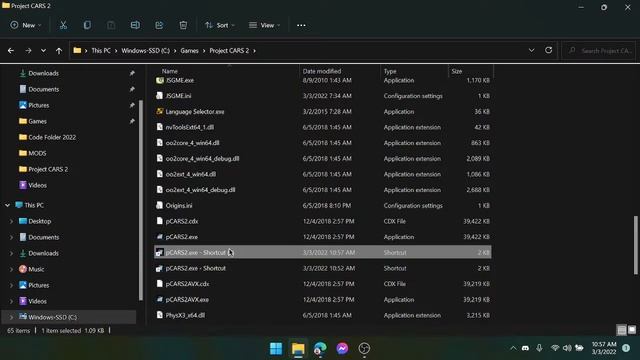Sort by the Type column header
Screen dimensions: 640x360
[x=390, y=71]
